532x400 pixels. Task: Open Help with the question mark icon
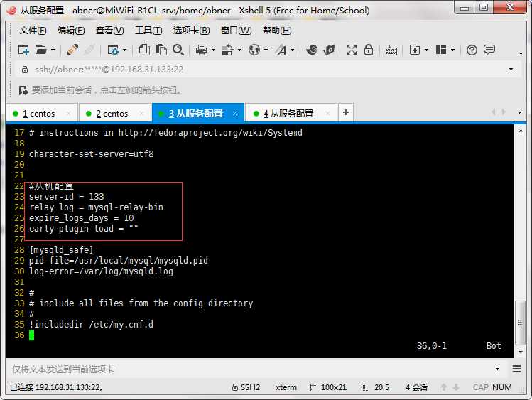tap(472, 50)
